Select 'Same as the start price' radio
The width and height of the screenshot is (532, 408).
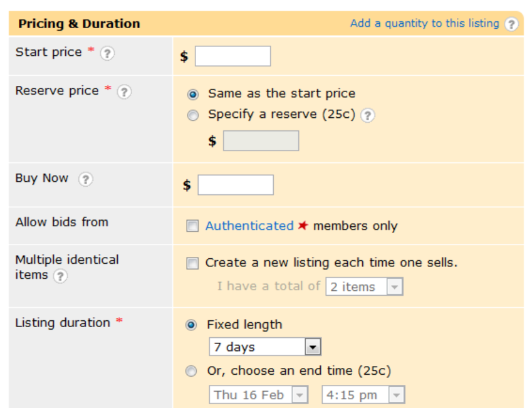click(193, 94)
